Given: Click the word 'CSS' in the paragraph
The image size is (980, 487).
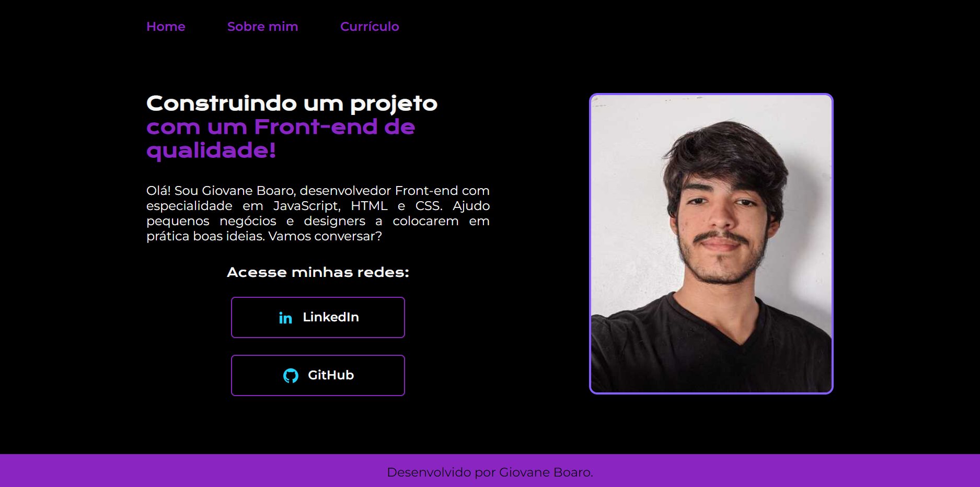Looking at the screenshot, I should pos(428,206).
